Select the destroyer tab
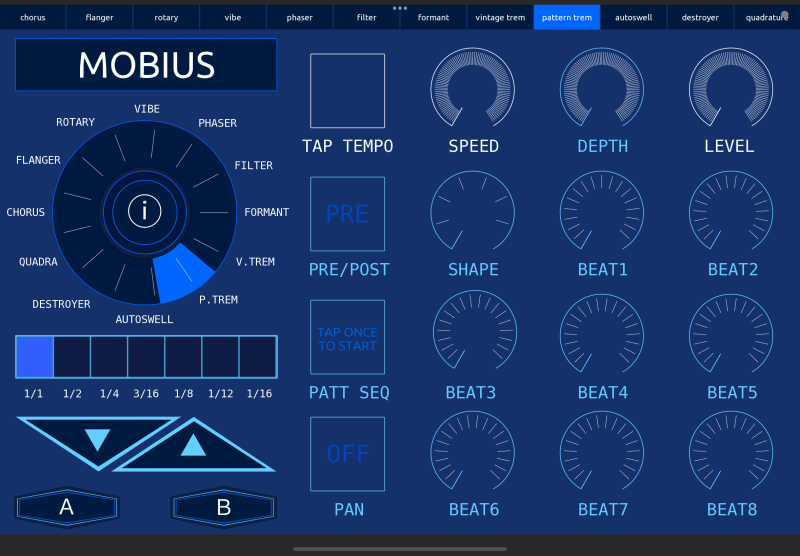 700,17
